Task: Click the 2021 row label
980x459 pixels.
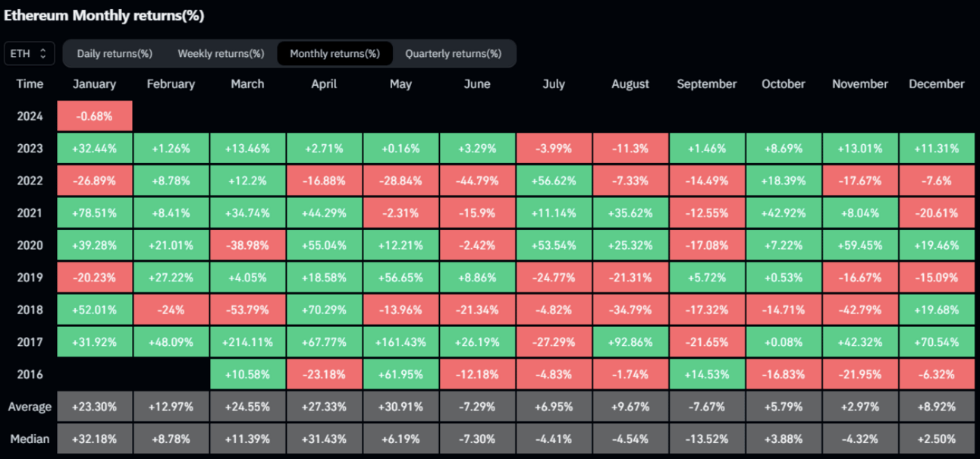Action: coord(30,213)
